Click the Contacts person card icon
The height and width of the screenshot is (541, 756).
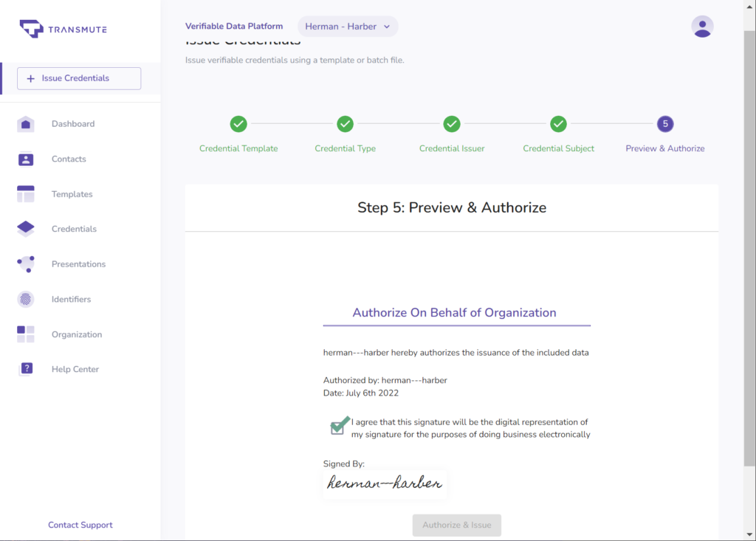pyautogui.click(x=26, y=159)
